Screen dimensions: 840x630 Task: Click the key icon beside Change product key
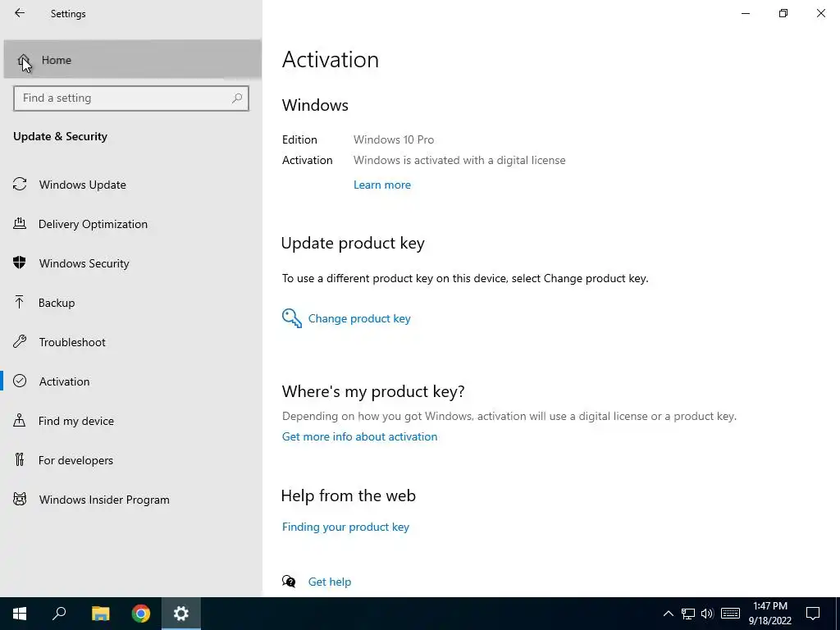tap(292, 318)
